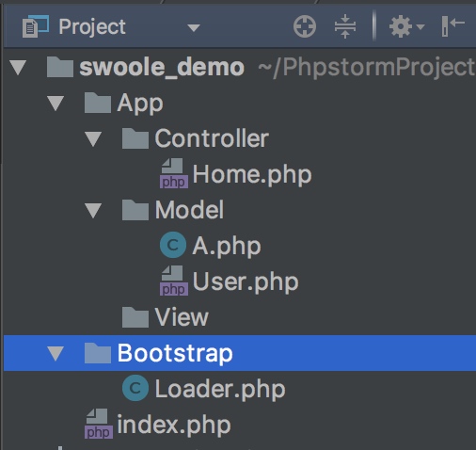Click the scroll from source crosshair icon
This screenshot has width=476, height=450.
(x=305, y=26)
